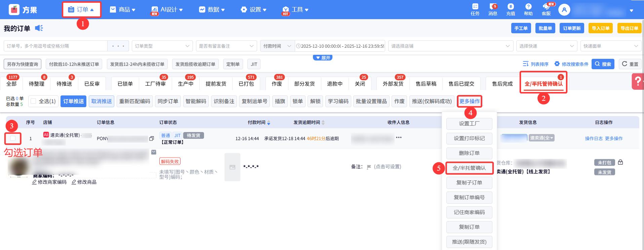Click the order number search input field

55,46
